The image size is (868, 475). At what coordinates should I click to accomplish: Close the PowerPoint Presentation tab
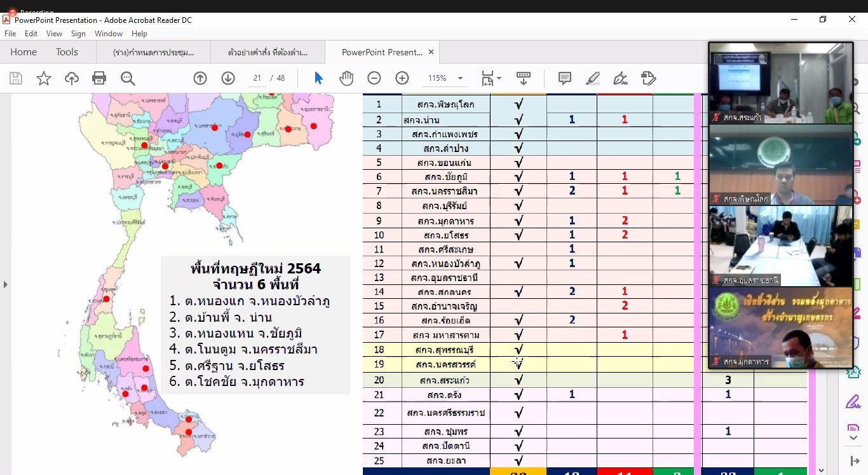(431, 52)
